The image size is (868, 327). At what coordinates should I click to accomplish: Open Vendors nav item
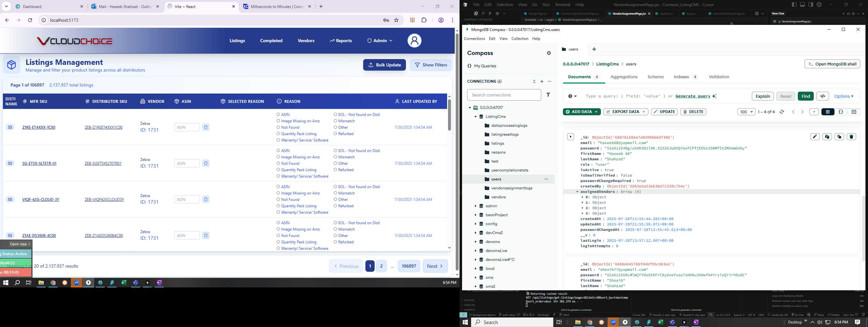306,41
